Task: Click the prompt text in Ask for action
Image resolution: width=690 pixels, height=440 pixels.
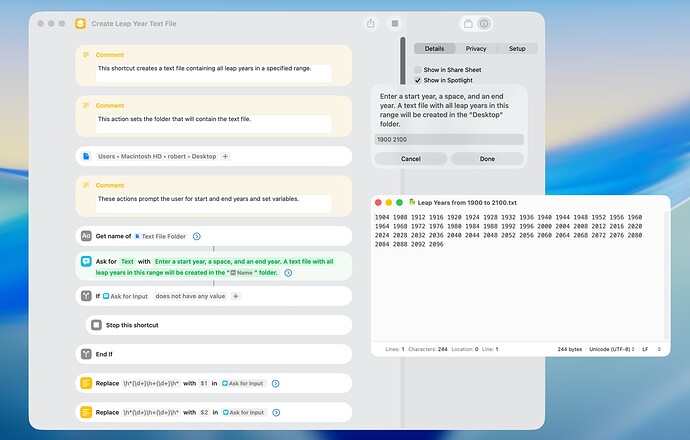Action: pos(215,267)
